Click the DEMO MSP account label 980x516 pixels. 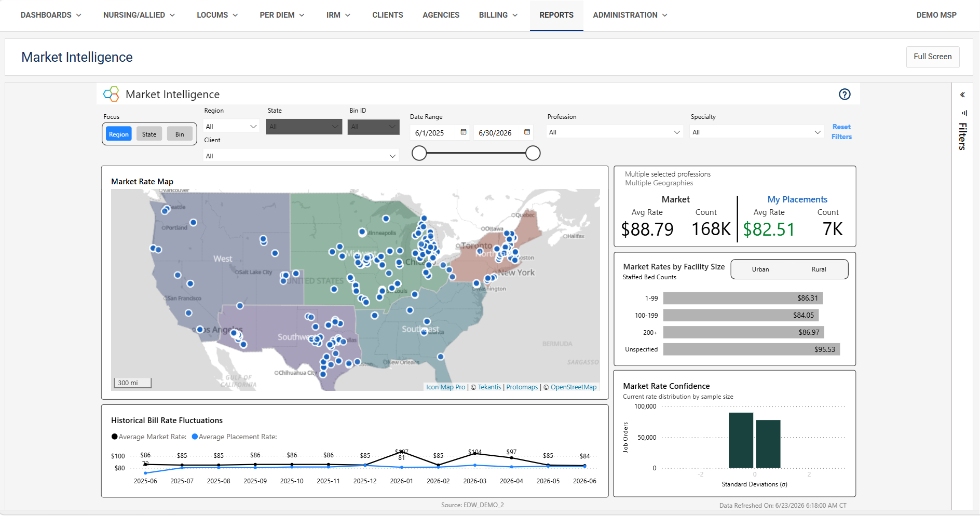936,15
